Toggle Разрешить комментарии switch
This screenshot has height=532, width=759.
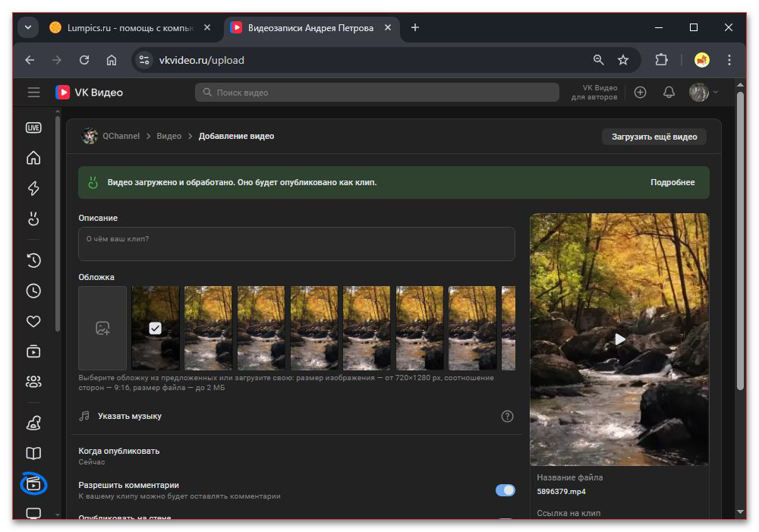coord(505,490)
